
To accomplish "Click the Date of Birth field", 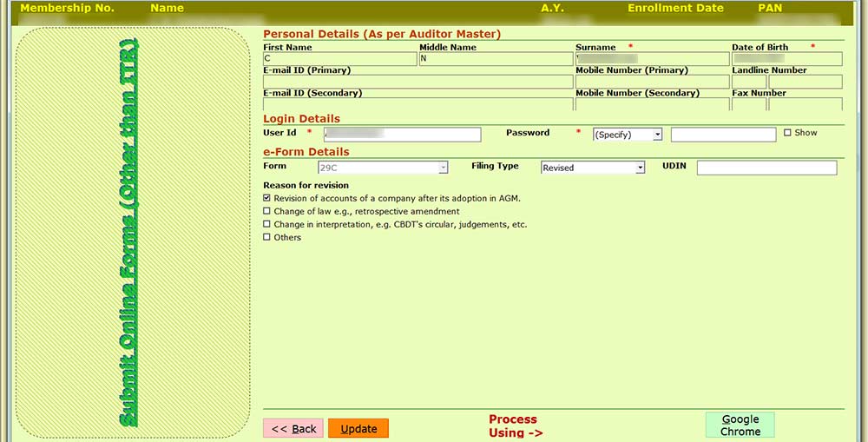I will click(x=786, y=59).
